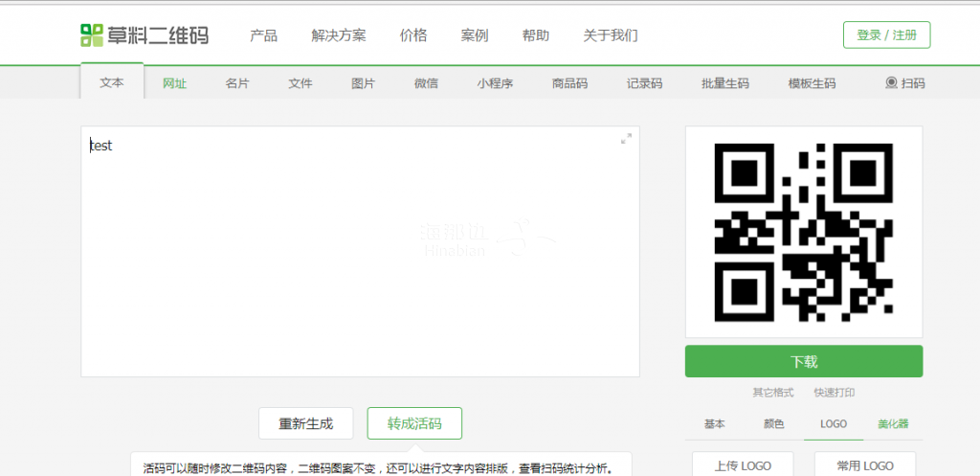Switch to the 名片 tab
Screen dimensions: 980x476
pos(237,83)
